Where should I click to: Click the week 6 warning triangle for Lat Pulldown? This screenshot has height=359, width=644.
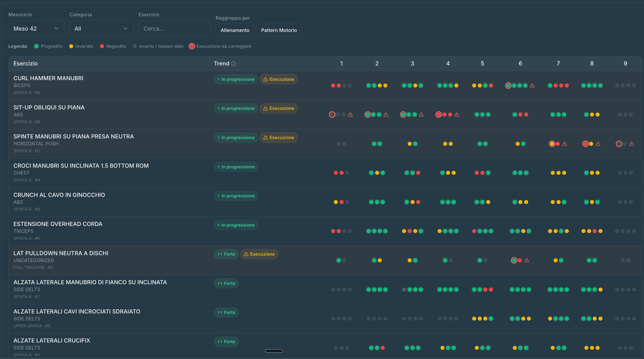point(526,261)
